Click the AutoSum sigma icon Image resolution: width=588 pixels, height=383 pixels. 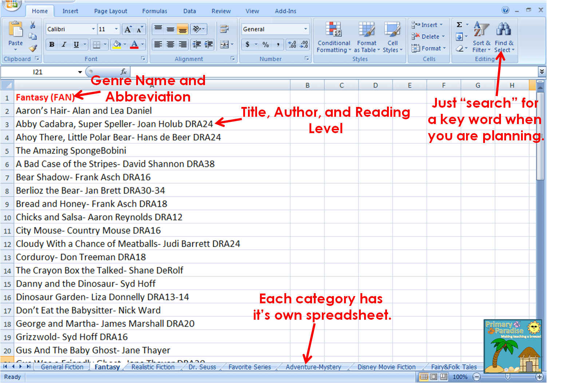click(459, 25)
